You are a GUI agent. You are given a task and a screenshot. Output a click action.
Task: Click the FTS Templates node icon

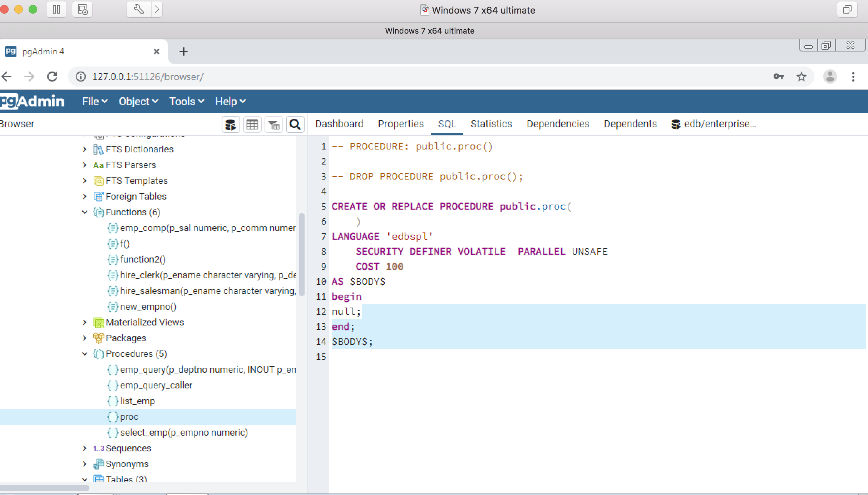(98, 181)
